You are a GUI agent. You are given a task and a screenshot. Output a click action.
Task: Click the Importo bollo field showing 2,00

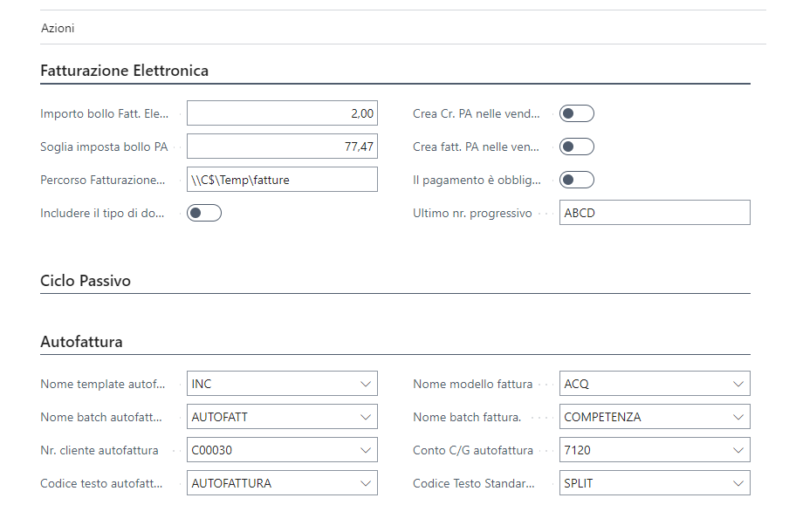pyautogui.click(x=282, y=113)
